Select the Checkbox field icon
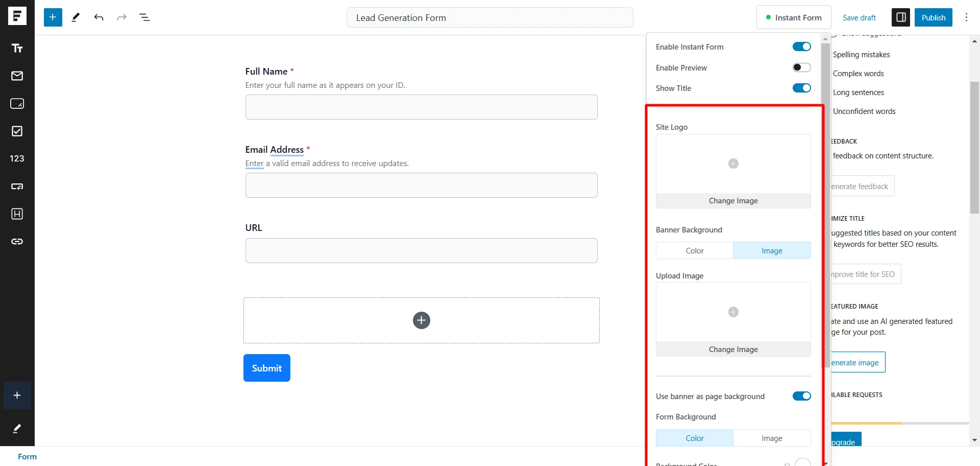This screenshot has height=466, width=980. pos(17,131)
